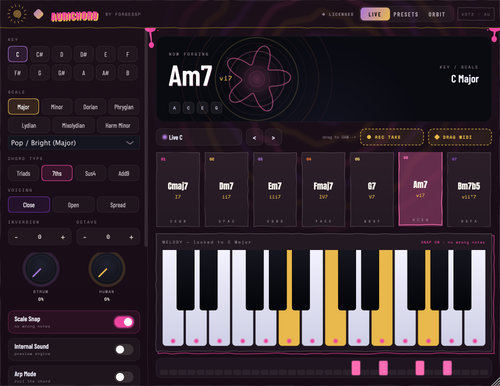This screenshot has width=500, height=386.
Task: Select key D#
Action: [83, 54]
